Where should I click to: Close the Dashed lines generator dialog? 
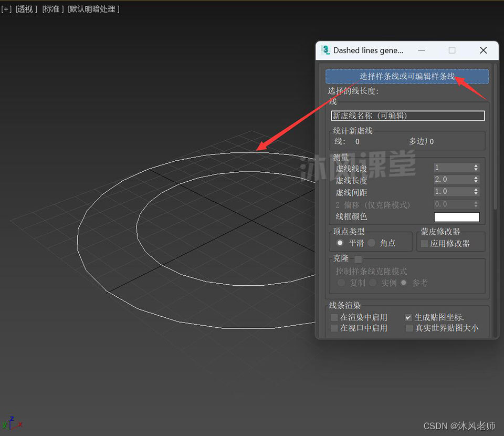[x=483, y=50]
